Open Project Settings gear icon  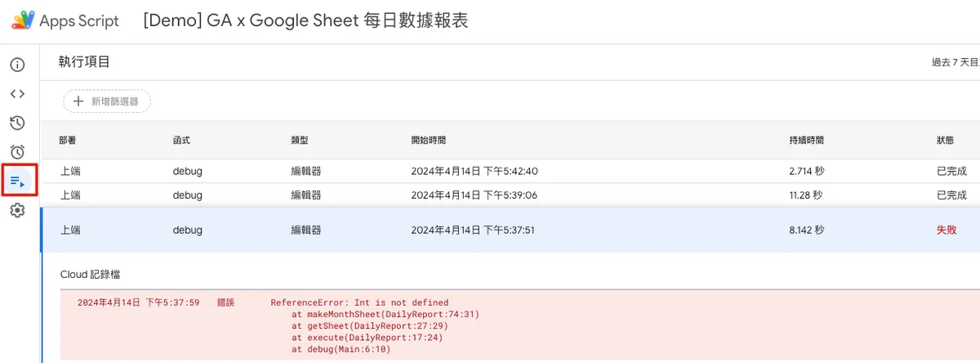coord(17,211)
